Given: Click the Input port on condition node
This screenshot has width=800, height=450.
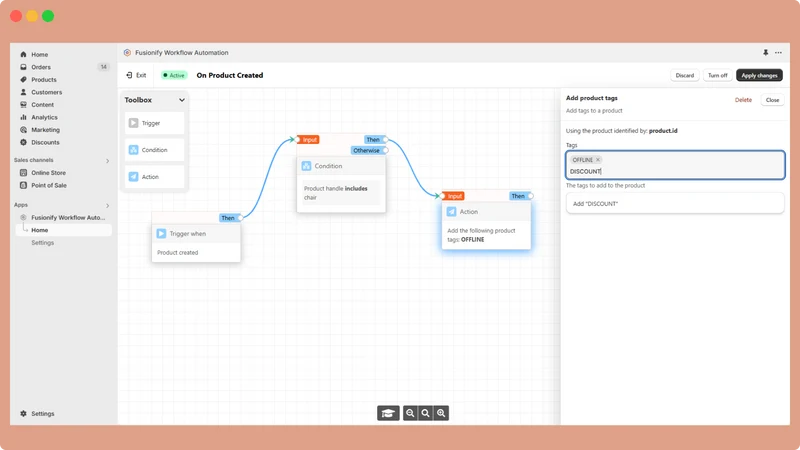Looking at the screenshot, I should (297, 139).
